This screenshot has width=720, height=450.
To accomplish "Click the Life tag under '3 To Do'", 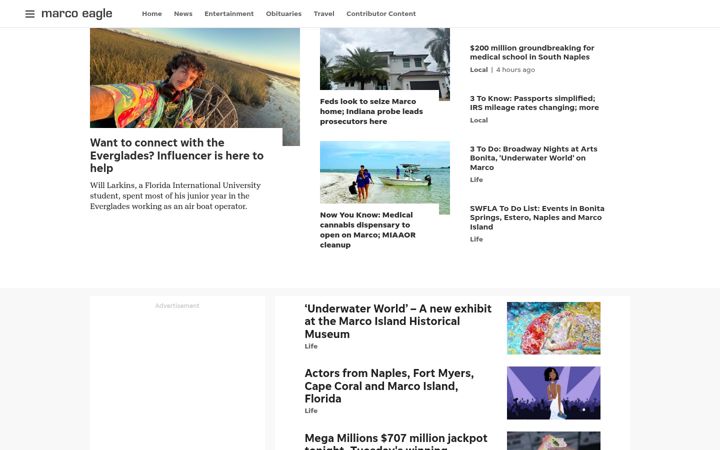I will (476, 180).
